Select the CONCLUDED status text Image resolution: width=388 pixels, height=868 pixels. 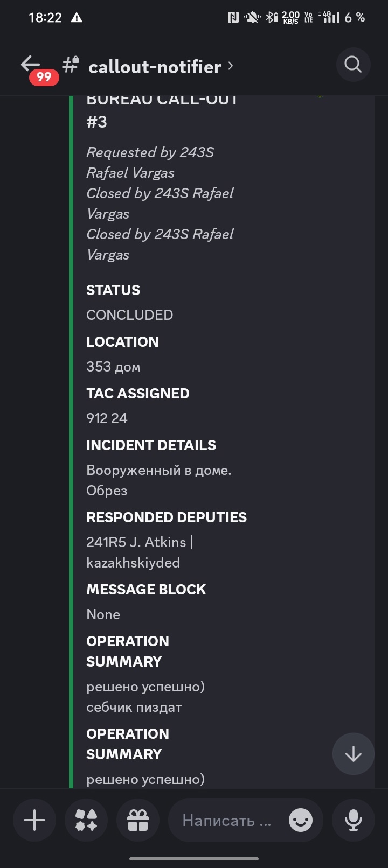pyautogui.click(x=129, y=315)
